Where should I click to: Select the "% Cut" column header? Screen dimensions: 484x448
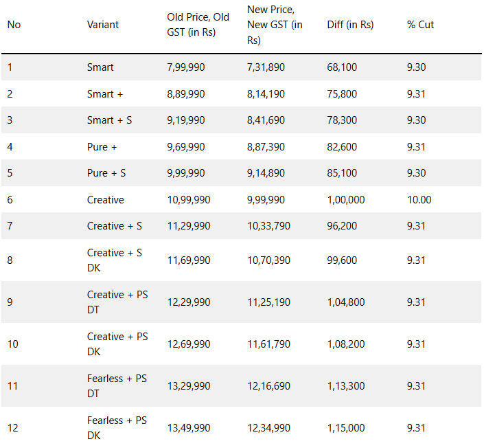[x=420, y=25]
